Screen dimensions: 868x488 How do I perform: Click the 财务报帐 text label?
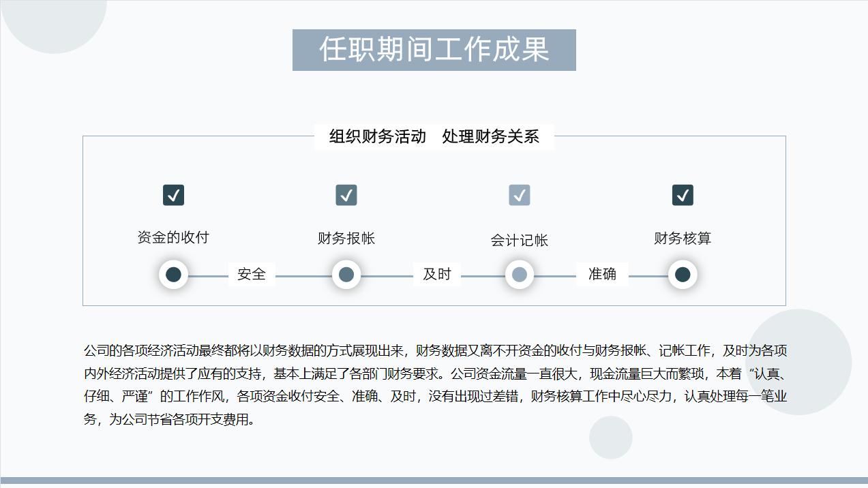(x=346, y=240)
